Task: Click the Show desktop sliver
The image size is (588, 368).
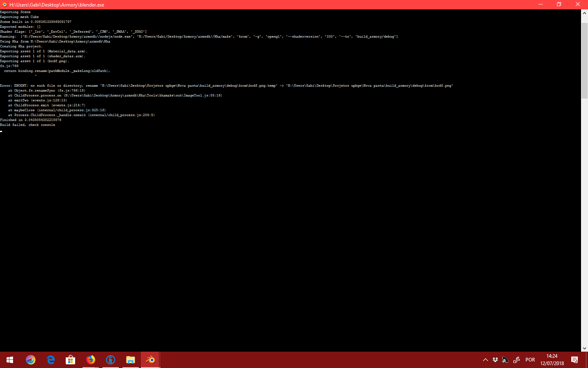Action: point(587,360)
